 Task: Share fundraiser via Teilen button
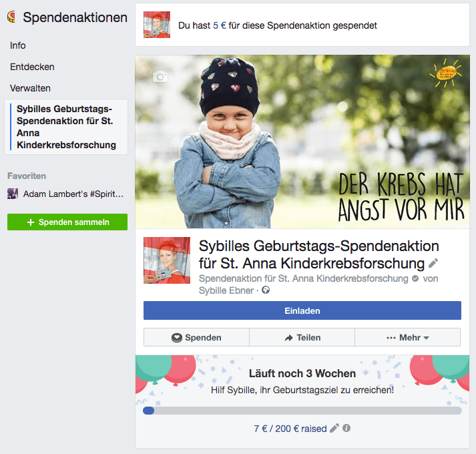pos(302,337)
